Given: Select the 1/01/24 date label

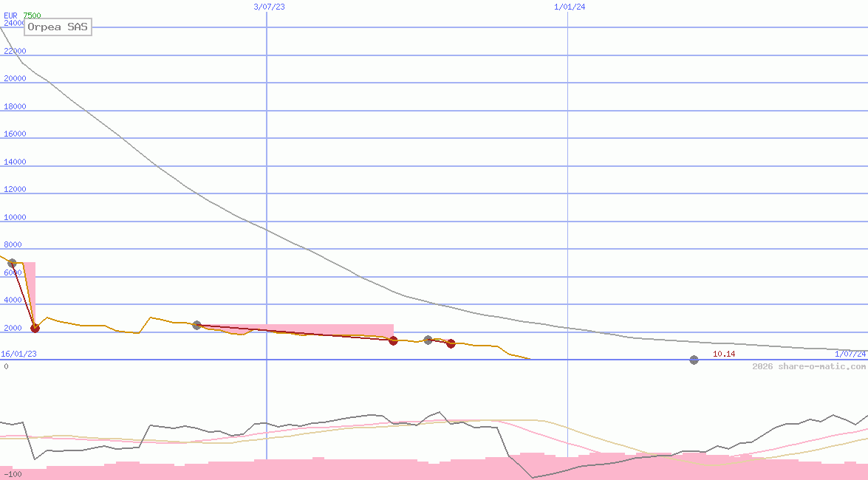Looking at the screenshot, I should click(570, 7).
